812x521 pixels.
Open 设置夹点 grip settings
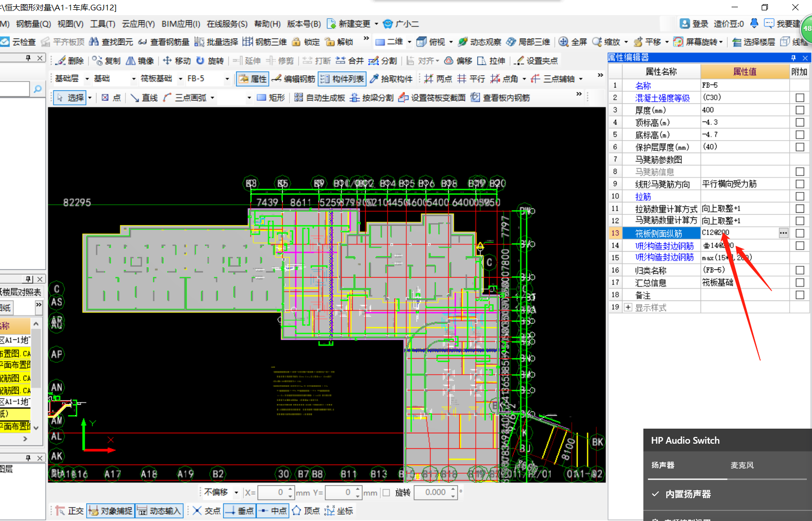[x=536, y=61]
